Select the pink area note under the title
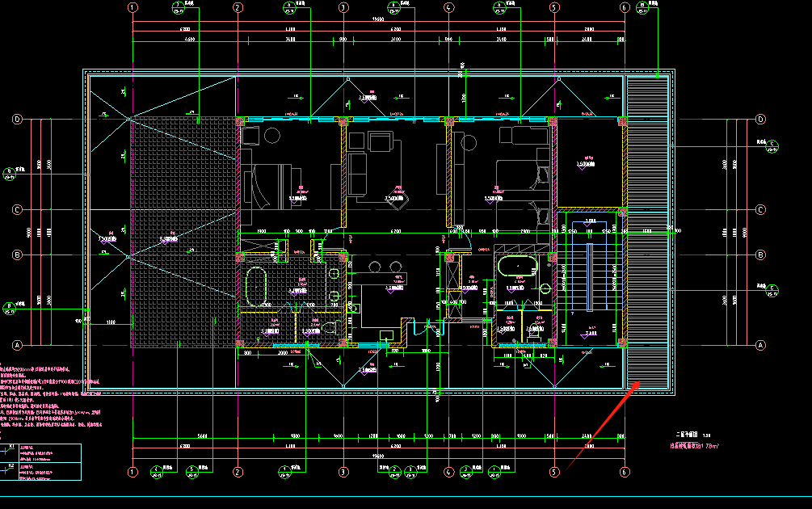The image size is (812, 509). (695, 446)
